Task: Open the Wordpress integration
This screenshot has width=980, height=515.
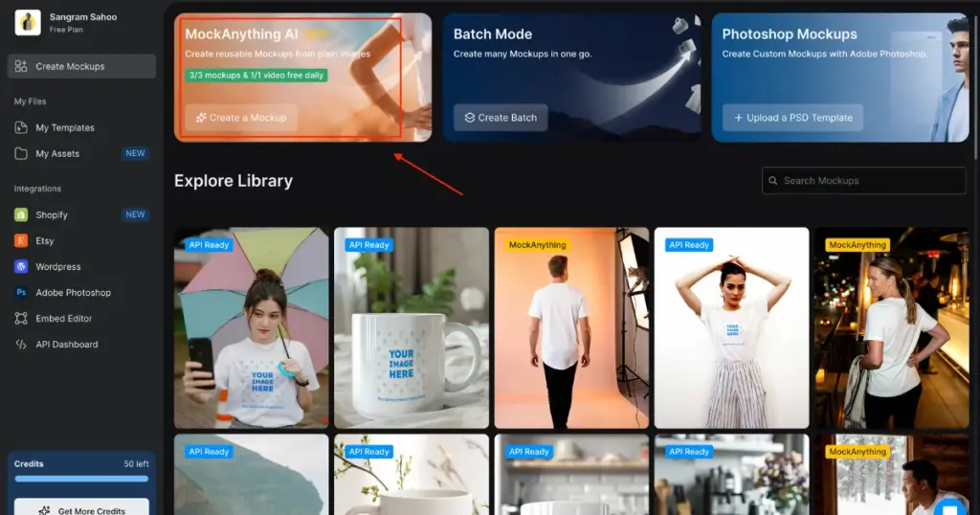Action: (x=58, y=267)
